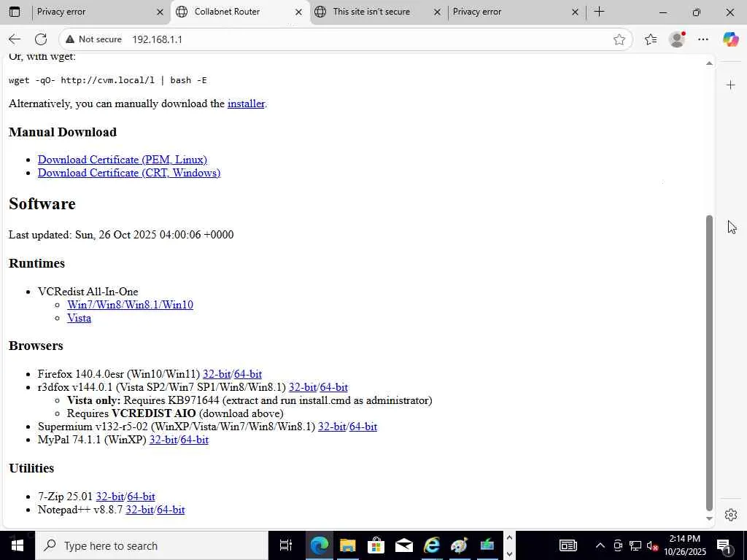Close the Collabnet Router tab
Viewport: 747px width, 560px height.
(298, 12)
